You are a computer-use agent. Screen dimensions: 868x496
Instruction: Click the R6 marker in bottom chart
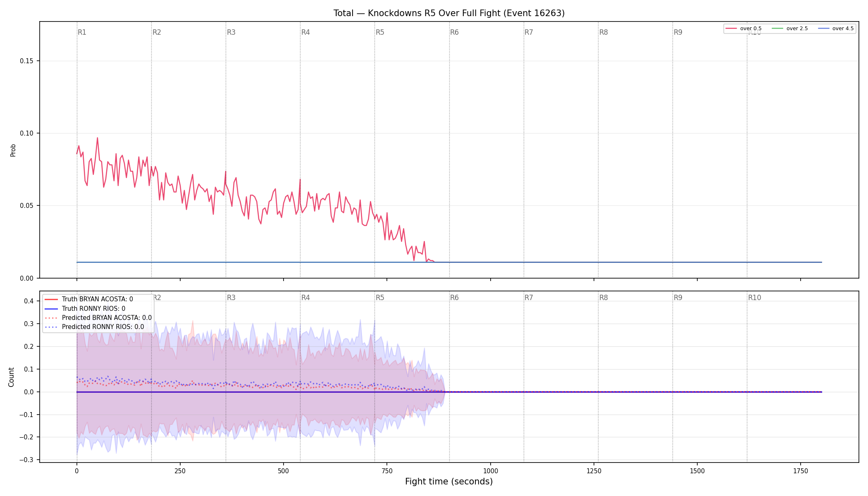point(454,298)
